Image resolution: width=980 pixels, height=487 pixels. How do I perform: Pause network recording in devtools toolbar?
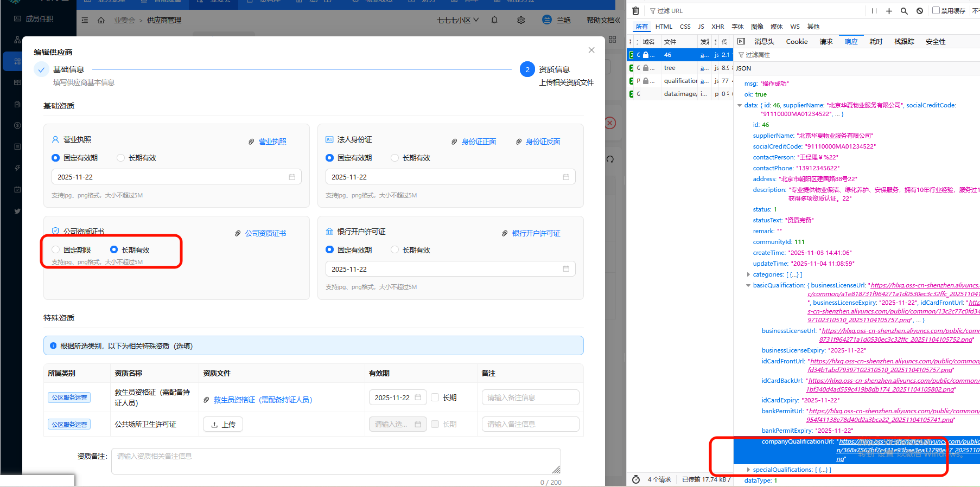(x=874, y=11)
